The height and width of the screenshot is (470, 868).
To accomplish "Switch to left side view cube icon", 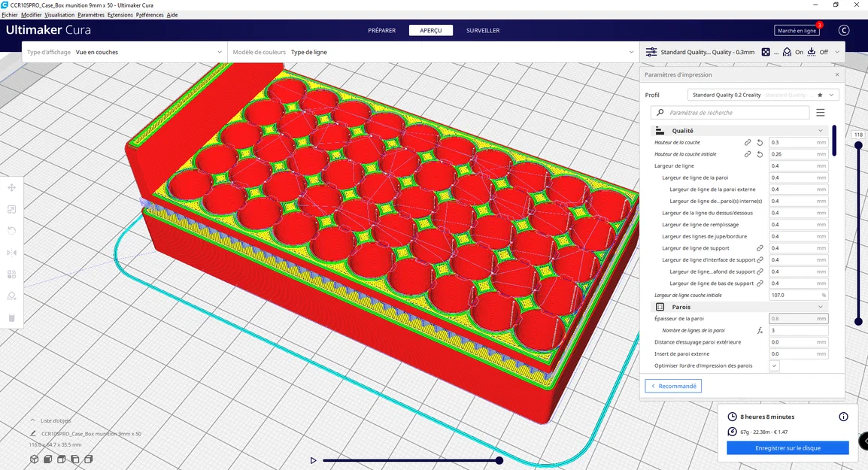I will [x=74, y=459].
